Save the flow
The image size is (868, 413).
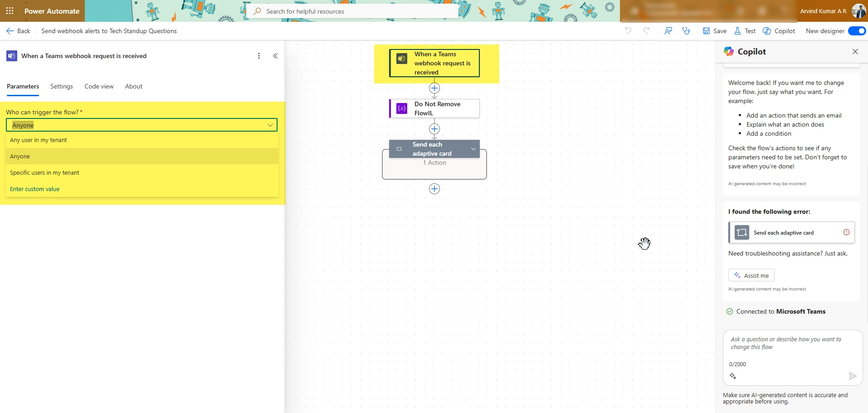click(x=715, y=31)
